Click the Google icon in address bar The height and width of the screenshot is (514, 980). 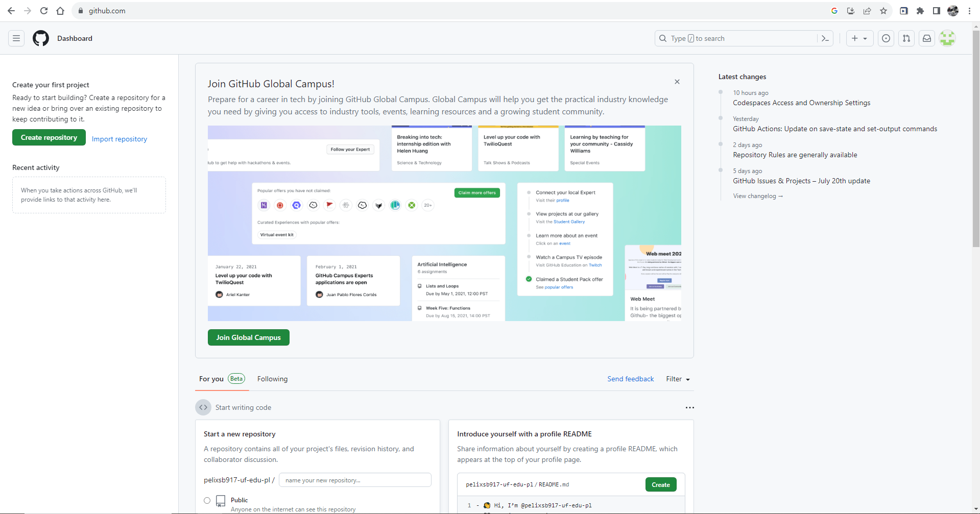pyautogui.click(x=834, y=11)
